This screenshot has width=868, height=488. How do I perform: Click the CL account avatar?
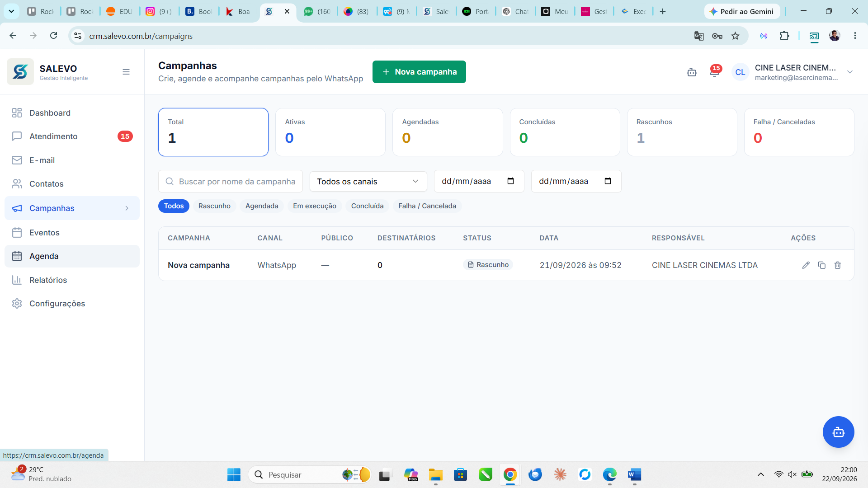[740, 72]
